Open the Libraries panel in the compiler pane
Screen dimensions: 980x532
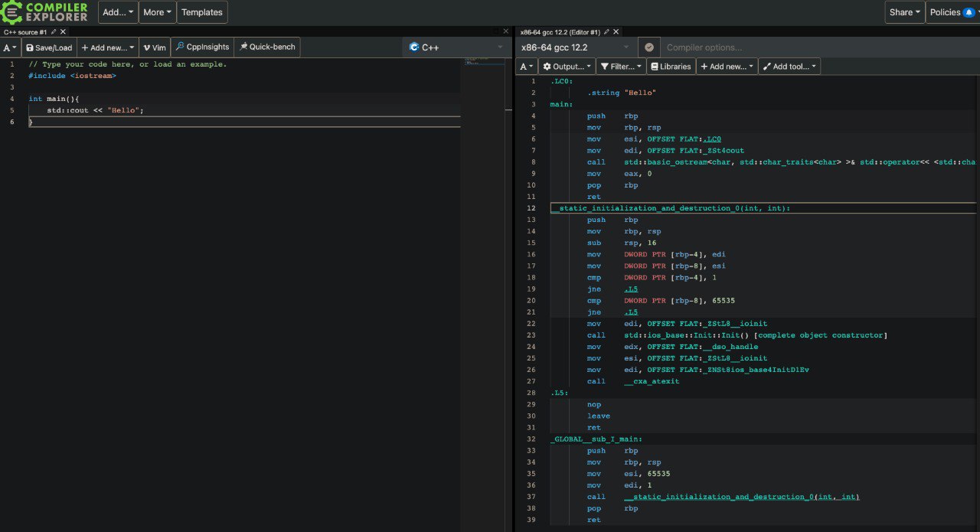click(671, 67)
